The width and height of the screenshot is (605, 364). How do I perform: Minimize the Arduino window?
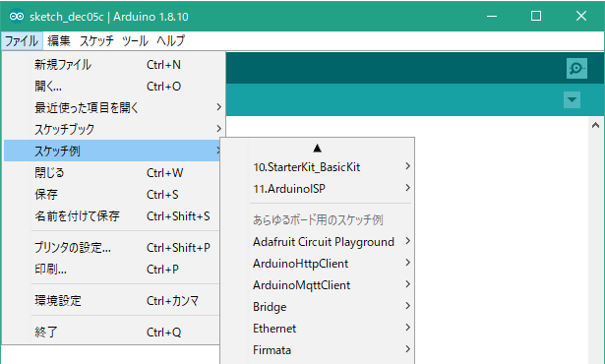pyautogui.click(x=492, y=16)
